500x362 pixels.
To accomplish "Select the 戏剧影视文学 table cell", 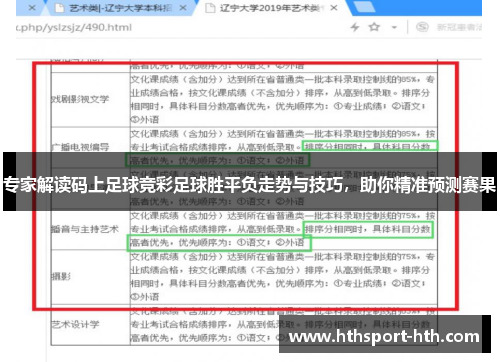I will [90, 100].
